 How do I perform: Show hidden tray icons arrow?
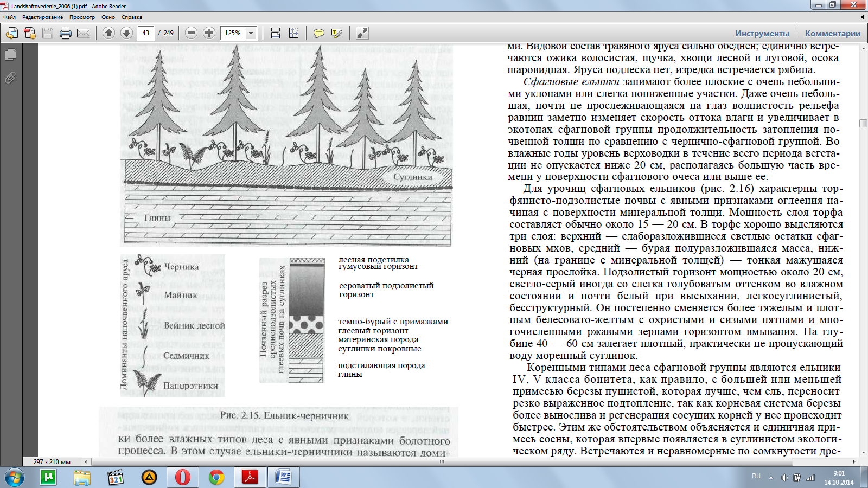tap(770, 478)
